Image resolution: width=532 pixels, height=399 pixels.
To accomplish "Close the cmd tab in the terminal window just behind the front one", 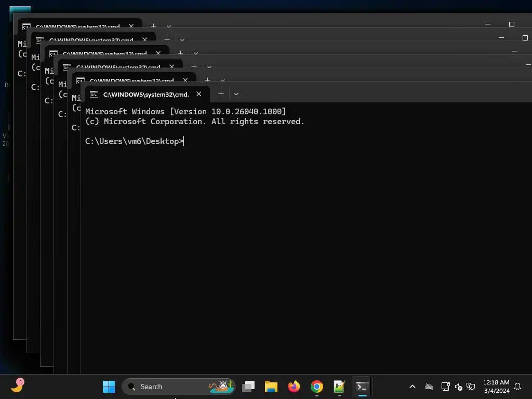I will tap(185, 80).
